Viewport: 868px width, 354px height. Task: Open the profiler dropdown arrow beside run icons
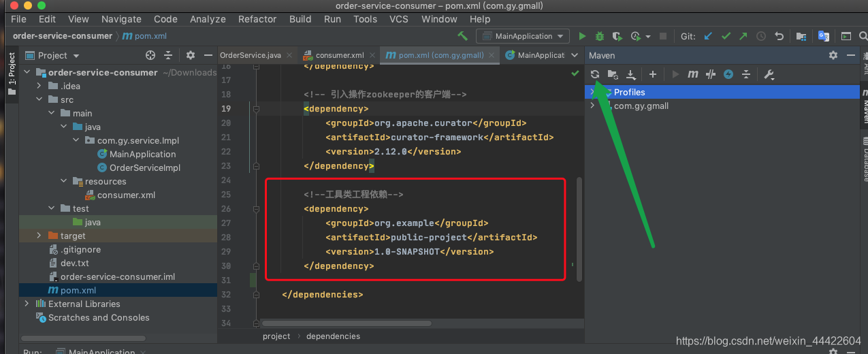(x=647, y=37)
